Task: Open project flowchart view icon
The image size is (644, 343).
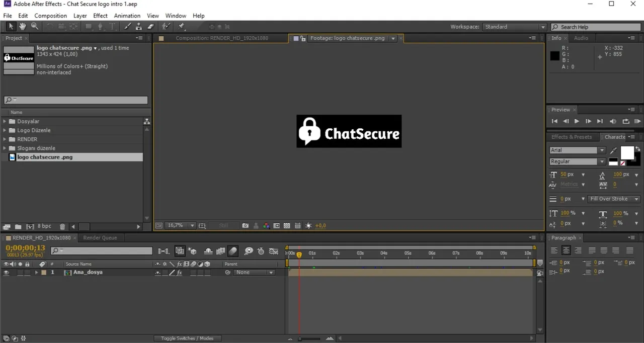Action: pyautogui.click(x=147, y=121)
